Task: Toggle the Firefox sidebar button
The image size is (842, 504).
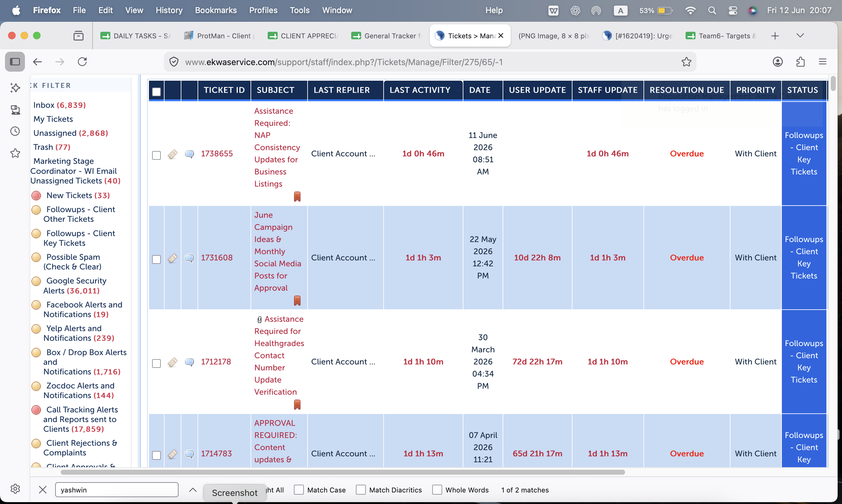Action: coord(15,62)
